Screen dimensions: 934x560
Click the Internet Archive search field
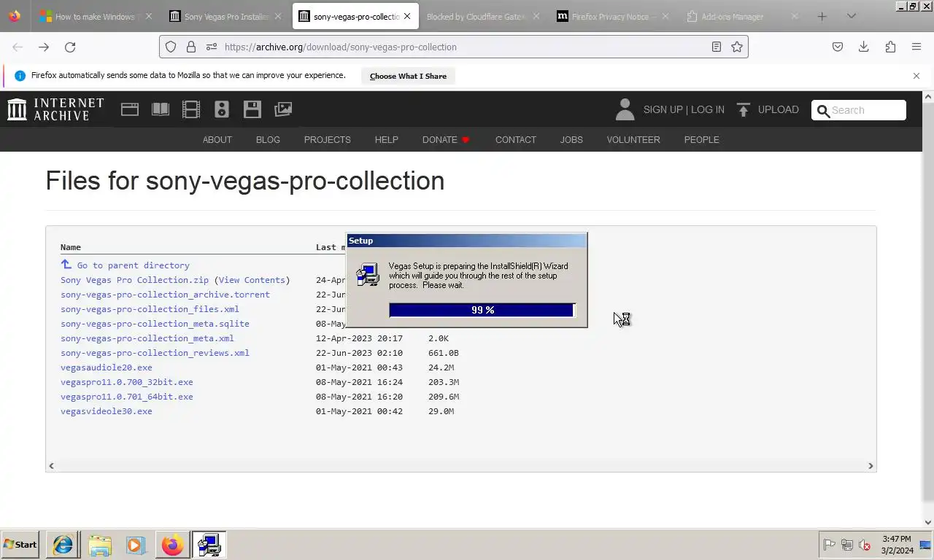click(859, 110)
